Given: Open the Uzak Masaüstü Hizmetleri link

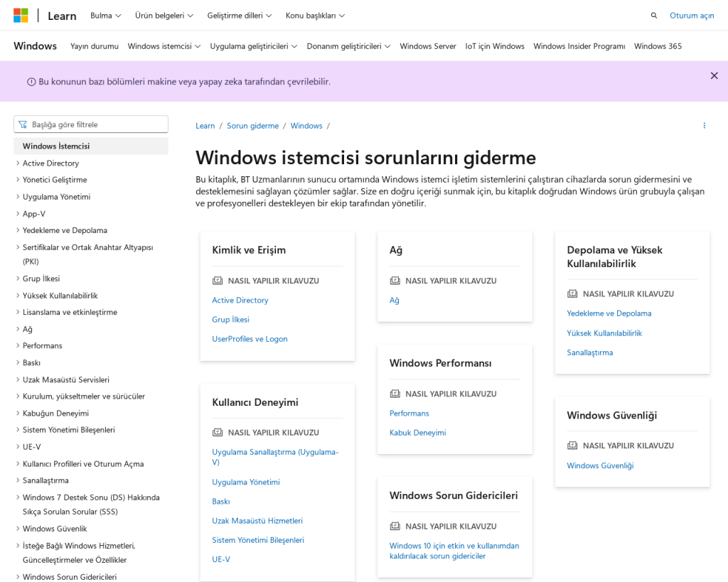Looking at the screenshot, I should pos(257,521).
